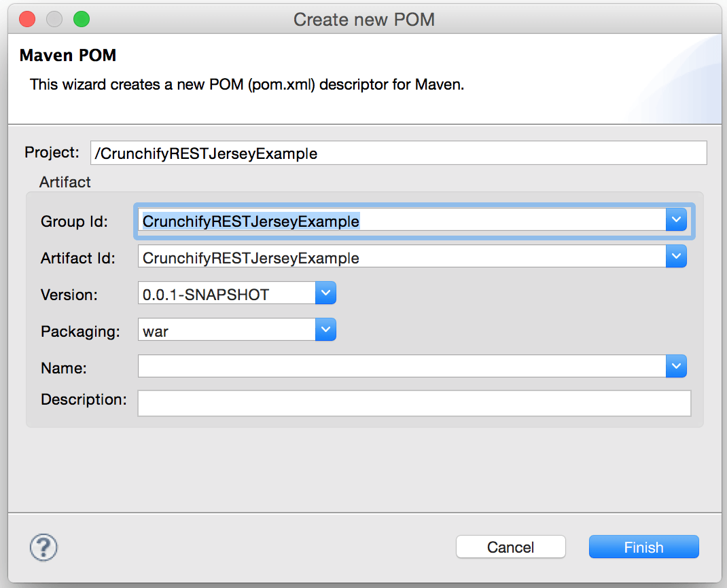
Task: Click the empty Description text box
Action: (x=414, y=403)
